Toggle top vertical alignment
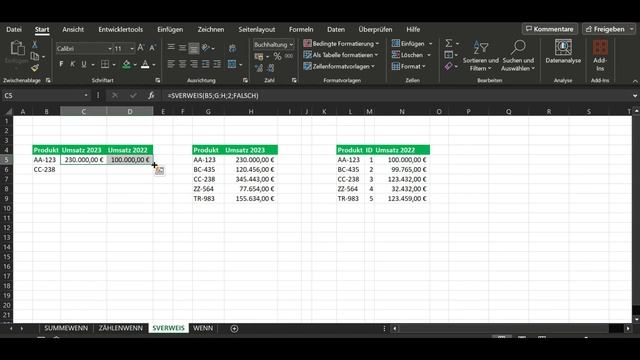This screenshot has height=360, width=640. (x=171, y=48)
